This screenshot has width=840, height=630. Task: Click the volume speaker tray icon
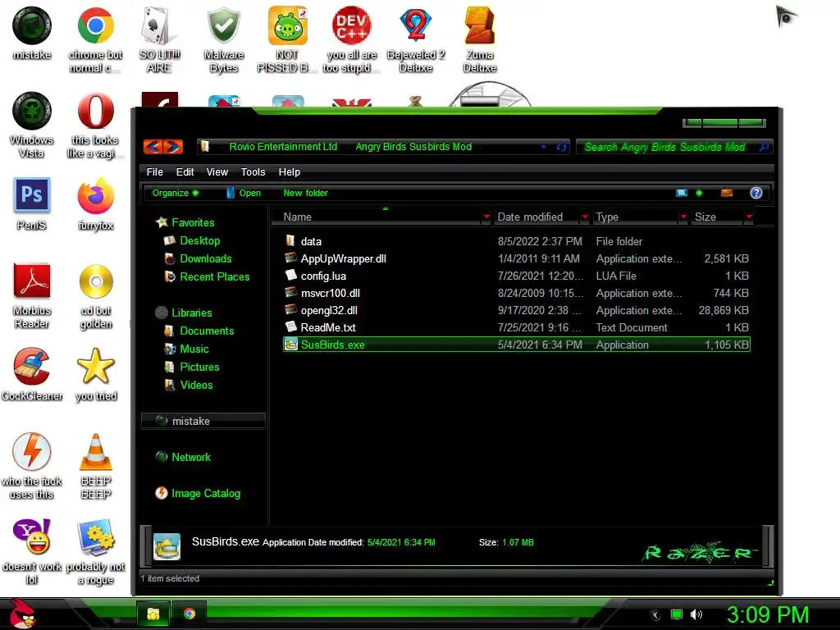[696, 614]
